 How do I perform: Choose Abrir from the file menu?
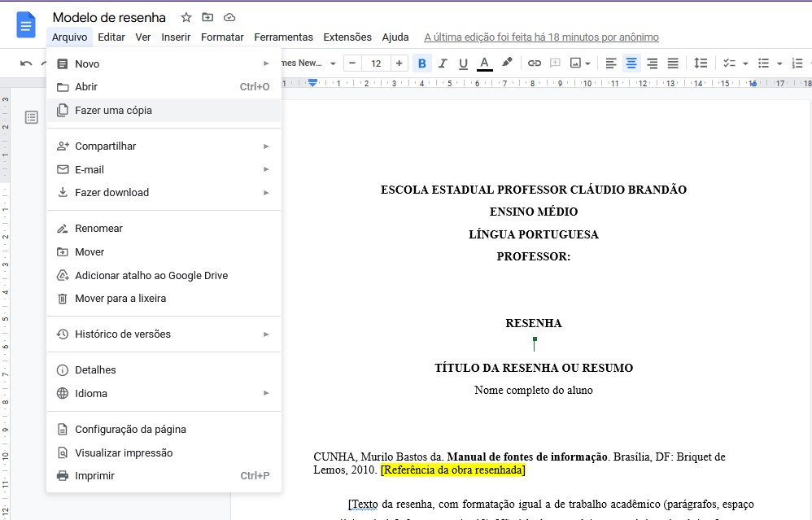tap(164, 86)
